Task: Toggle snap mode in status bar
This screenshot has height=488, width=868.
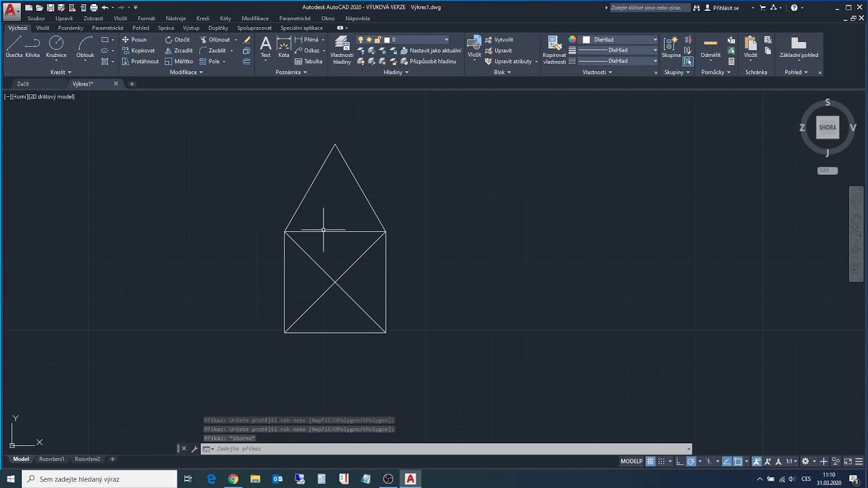Action: (663, 462)
